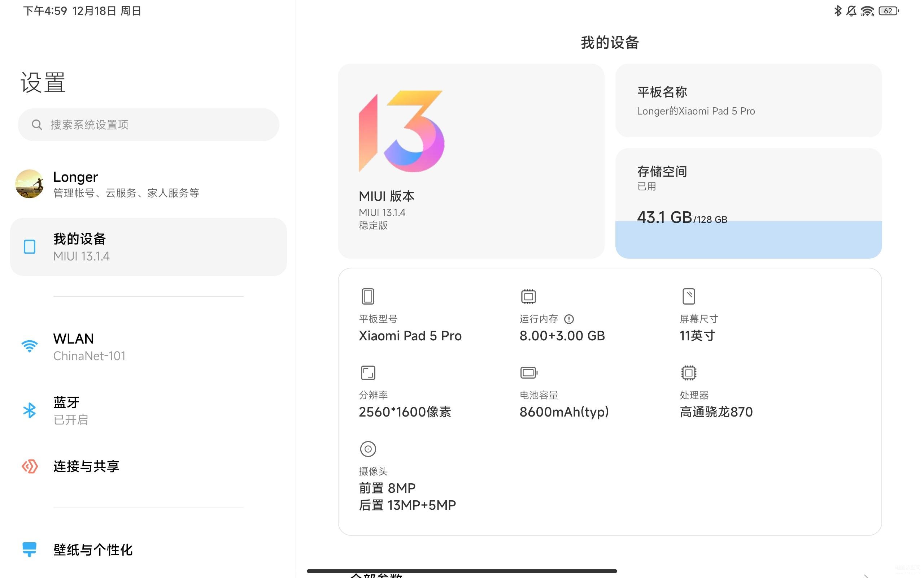Click the 屏幕尺寸 screen size icon
This screenshot has width=924, height=578.
tap(689, 296)
